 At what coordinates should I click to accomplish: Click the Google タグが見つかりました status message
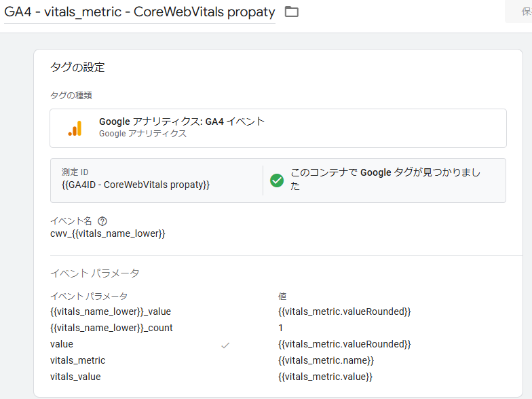tap(385, 179)
